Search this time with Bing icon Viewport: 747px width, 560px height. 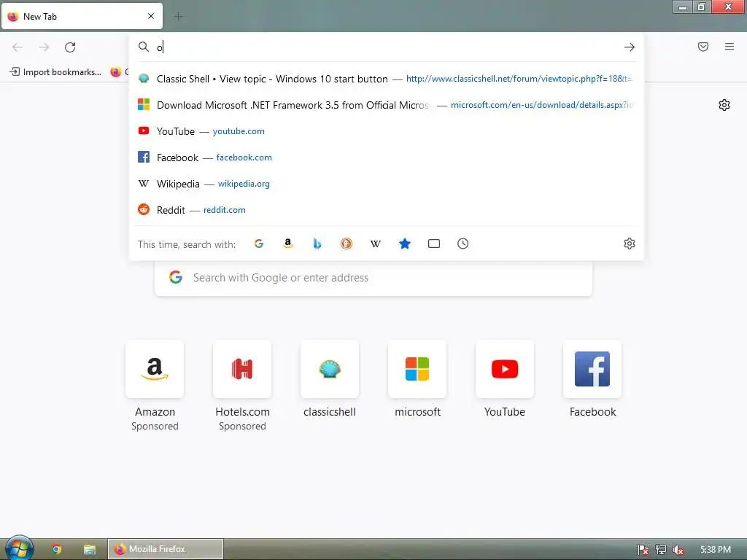[317, 244]
